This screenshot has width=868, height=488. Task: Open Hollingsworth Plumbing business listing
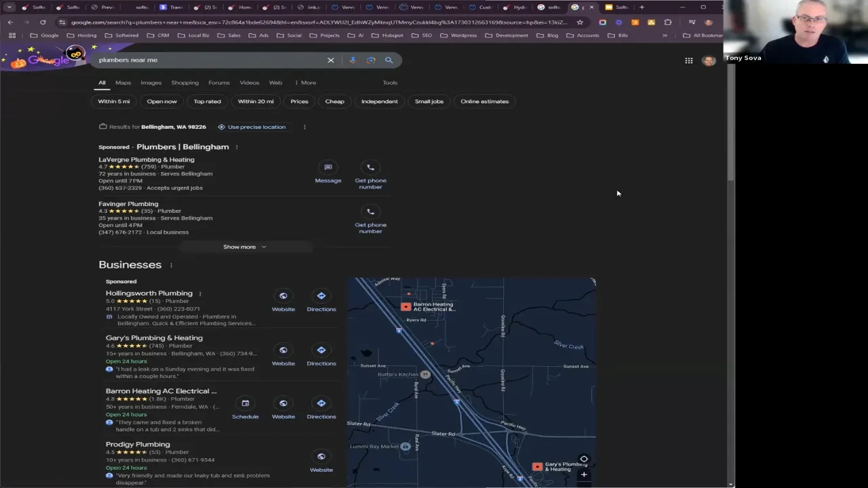(x=149, y=293)
